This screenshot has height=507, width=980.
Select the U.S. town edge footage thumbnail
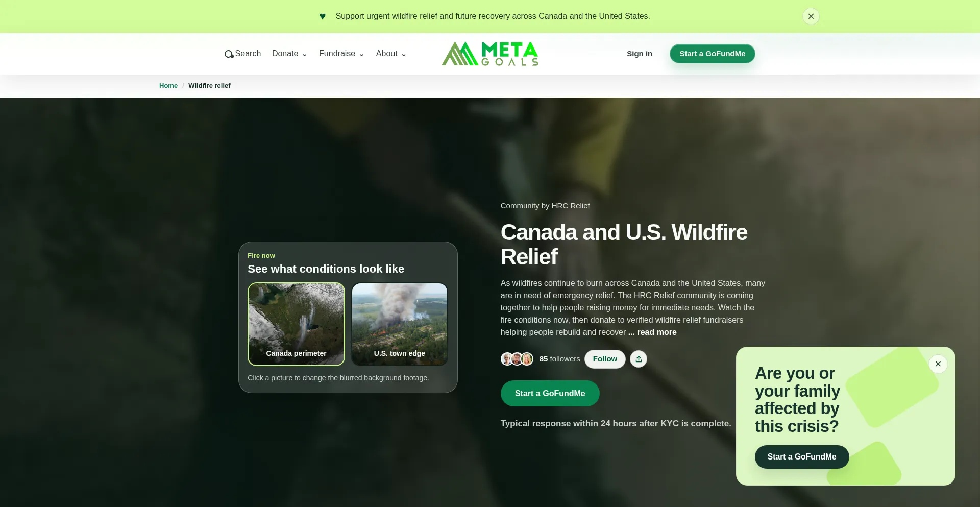[x=400, y=324]
